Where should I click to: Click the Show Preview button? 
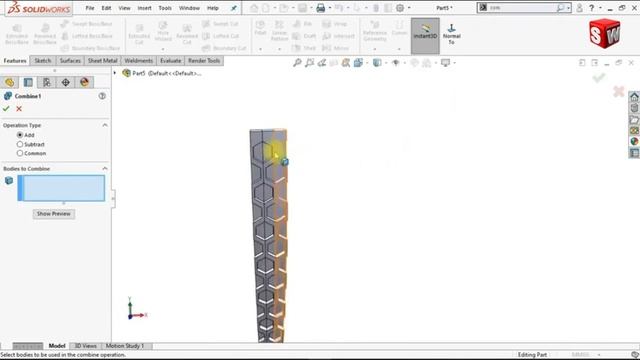pos(53,213)
